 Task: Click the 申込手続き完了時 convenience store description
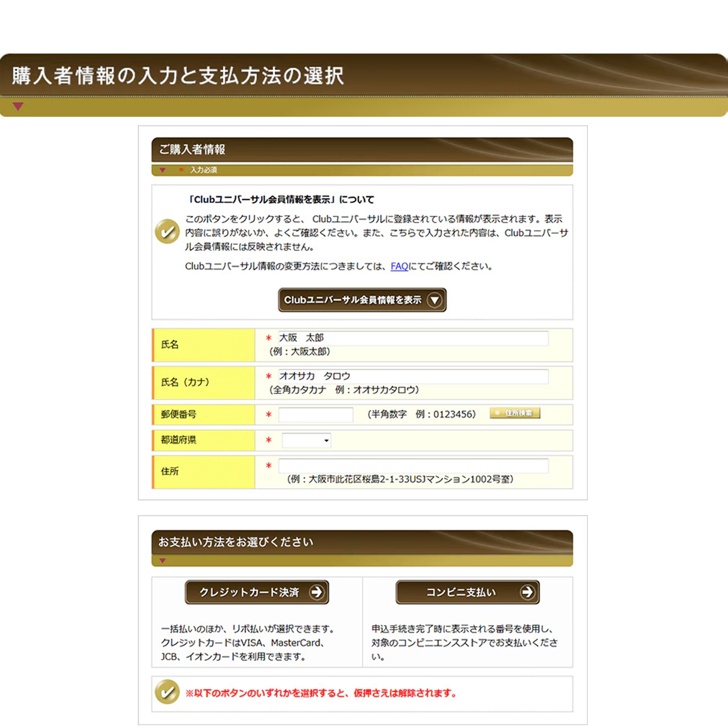465,643
